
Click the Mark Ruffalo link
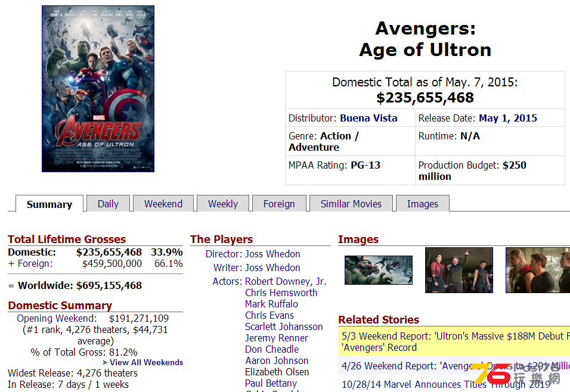[x=271, y=304]
